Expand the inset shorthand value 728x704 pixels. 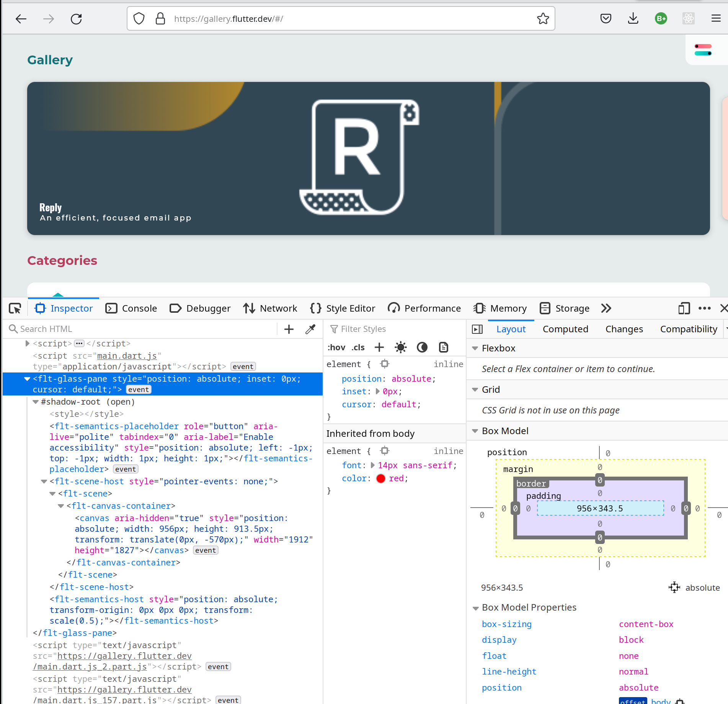tap(378, 391)
